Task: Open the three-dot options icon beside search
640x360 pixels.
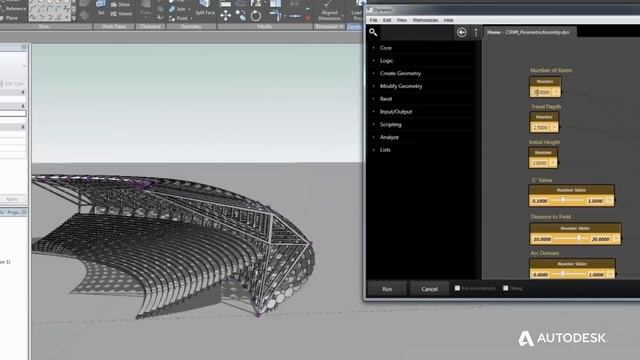Action: tap(476, 33)
